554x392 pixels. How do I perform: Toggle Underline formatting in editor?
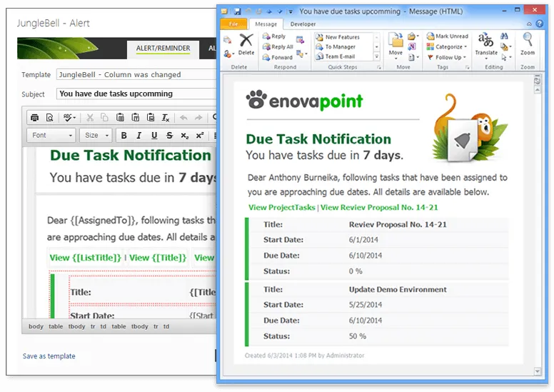[154, 136]
